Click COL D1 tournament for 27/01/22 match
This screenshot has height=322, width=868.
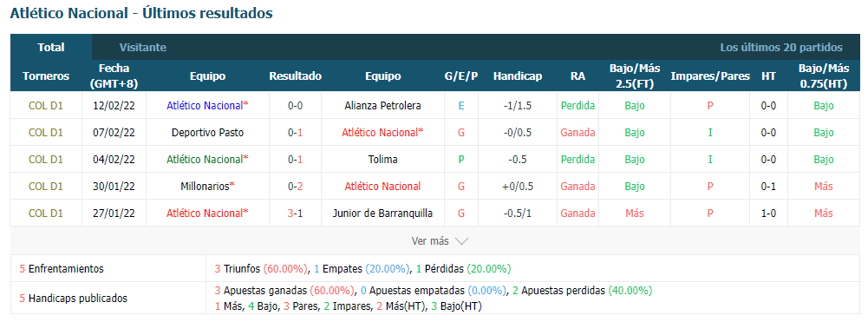click(46, 214)
